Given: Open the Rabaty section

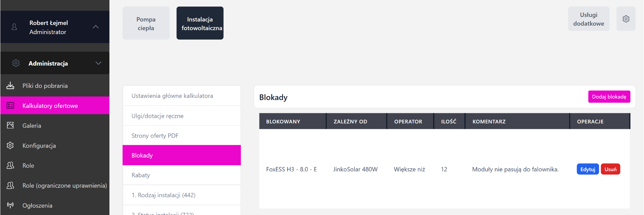Looking at the screenshot, I should 141,175.
